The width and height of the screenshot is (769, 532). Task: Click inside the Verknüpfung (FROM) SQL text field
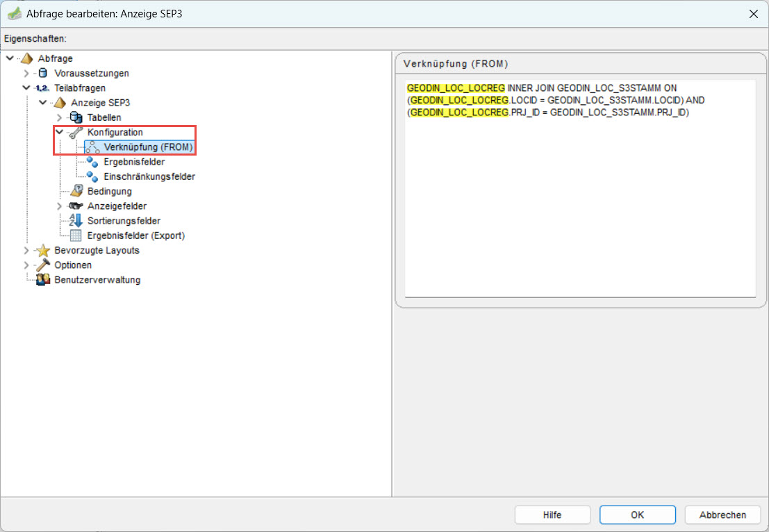click(580, 188)
